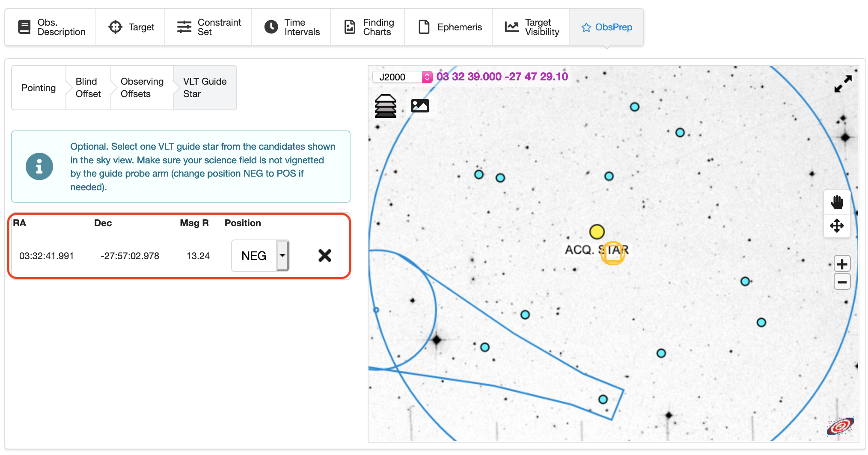Viewport: 868px width, 455px height.
Task: Expand sky view to fullscreen
Action: [843, 84]
